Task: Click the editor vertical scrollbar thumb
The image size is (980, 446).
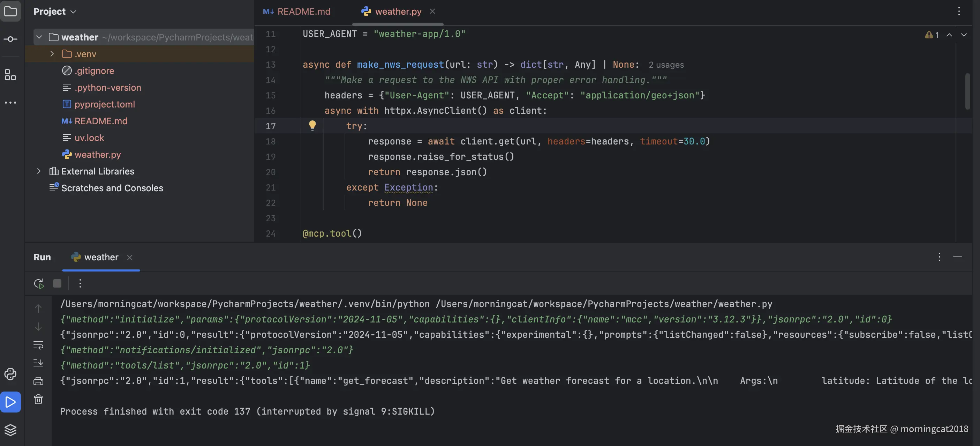Action: [967, 91]
